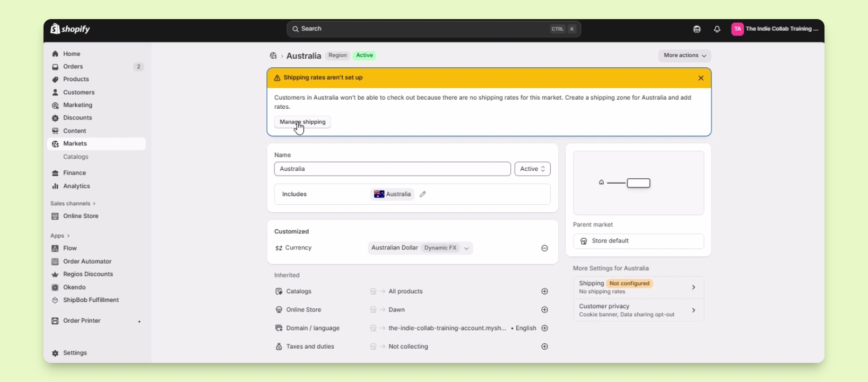Open the notifications bell
The width and height of the screenshot is (868, 382).
click(x=717, y=30)
